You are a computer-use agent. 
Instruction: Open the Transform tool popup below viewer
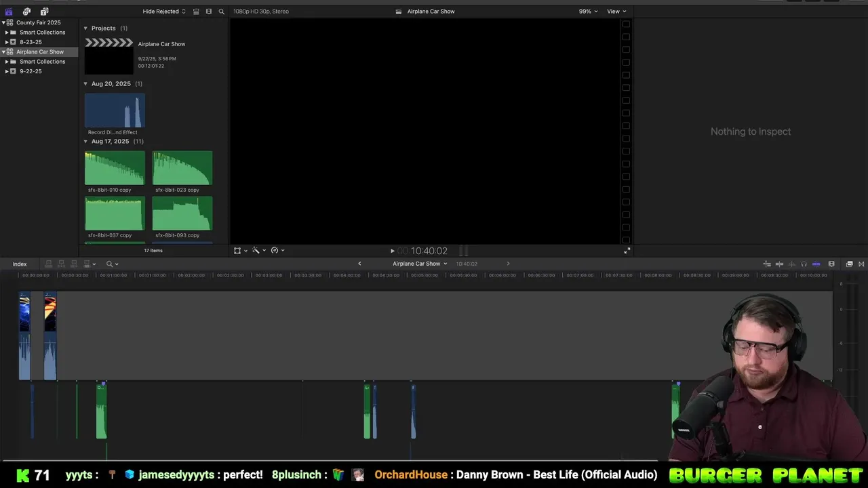pos(240,250)
